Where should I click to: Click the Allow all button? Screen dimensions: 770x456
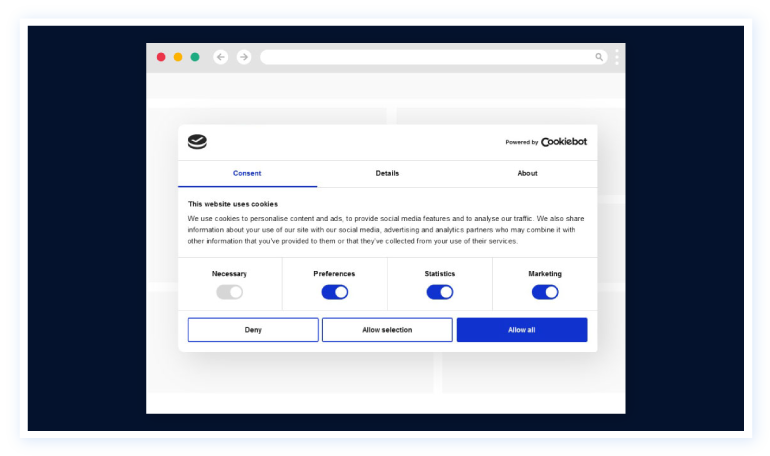522,330
